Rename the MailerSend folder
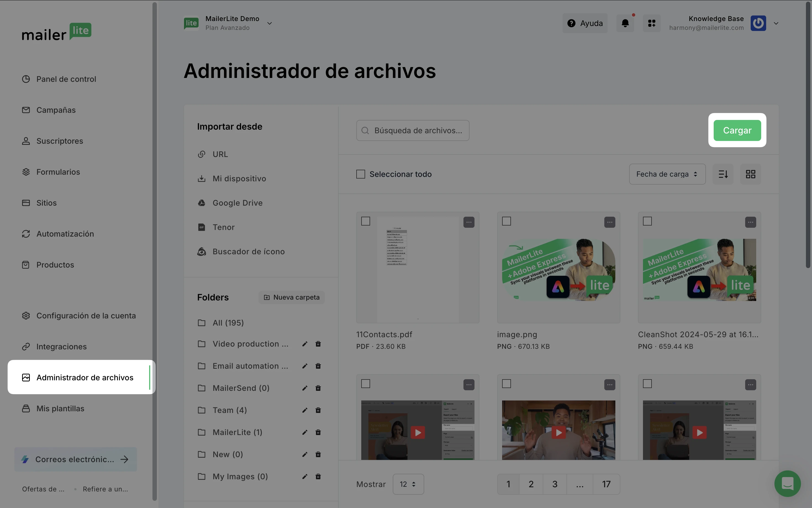This screenshot has height=508, width=812. 305,388
